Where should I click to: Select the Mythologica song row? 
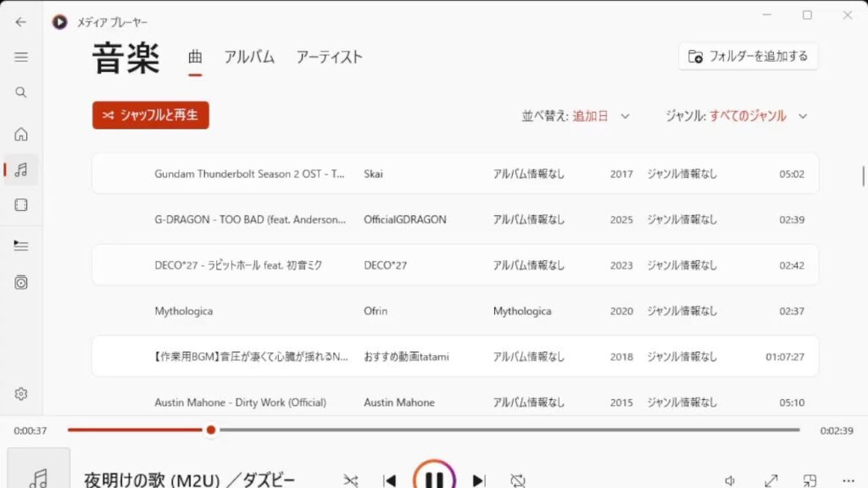coord(455,311)
